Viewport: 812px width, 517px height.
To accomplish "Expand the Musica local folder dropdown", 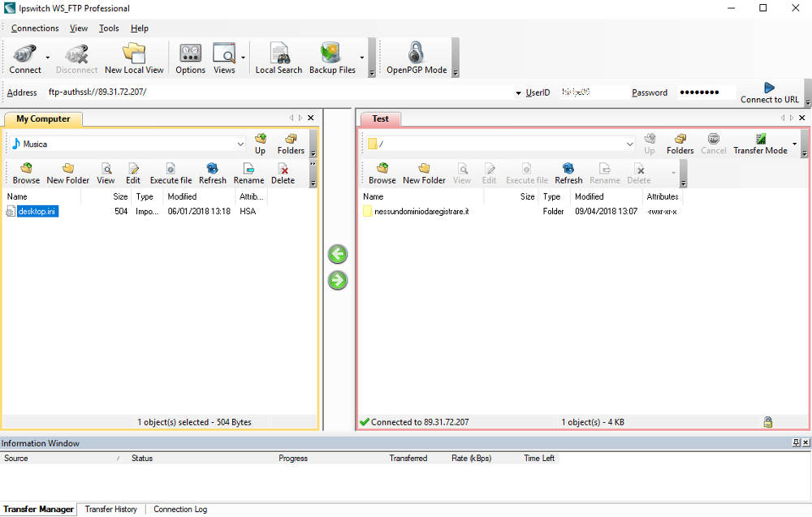I will [241, 144].
